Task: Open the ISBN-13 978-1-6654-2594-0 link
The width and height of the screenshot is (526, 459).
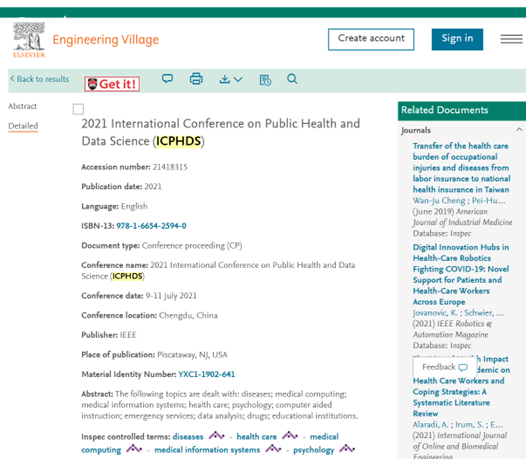Action: coord(151,226)
